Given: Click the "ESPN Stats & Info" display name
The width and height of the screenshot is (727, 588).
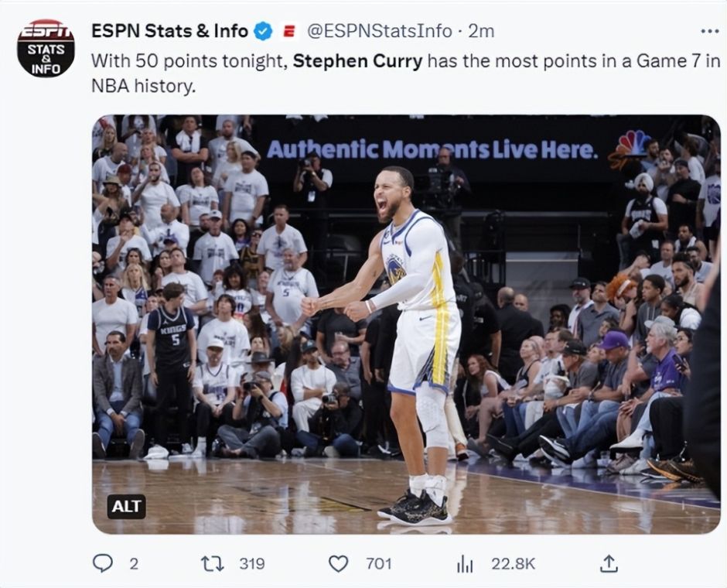Looking at the screenshot, I should coord(169,31).
